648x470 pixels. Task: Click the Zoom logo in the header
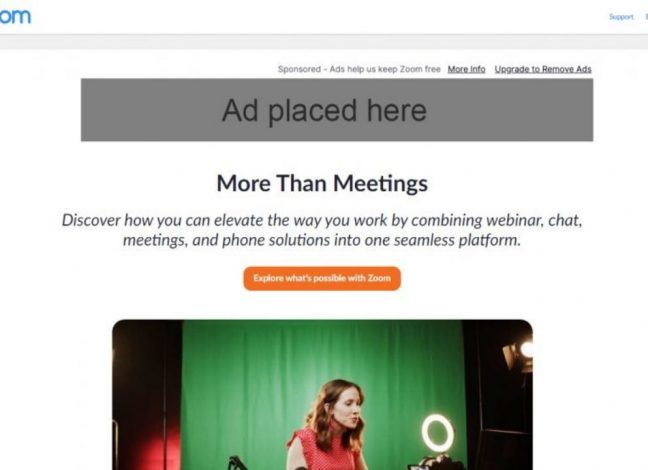15,16
